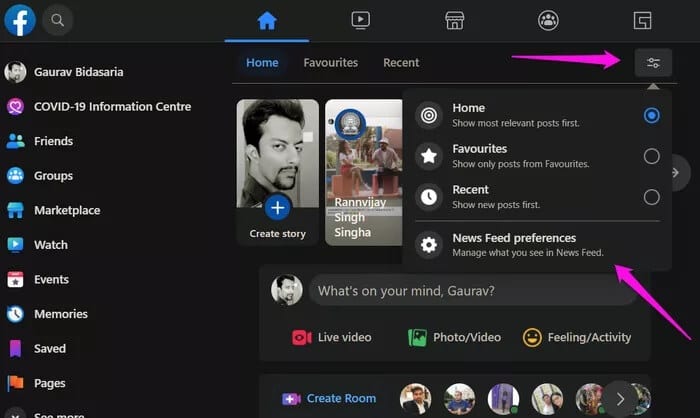Click the profile avatar beside post composer
Viewport: 700px width, 418px height.
click(x=287, y=290)
